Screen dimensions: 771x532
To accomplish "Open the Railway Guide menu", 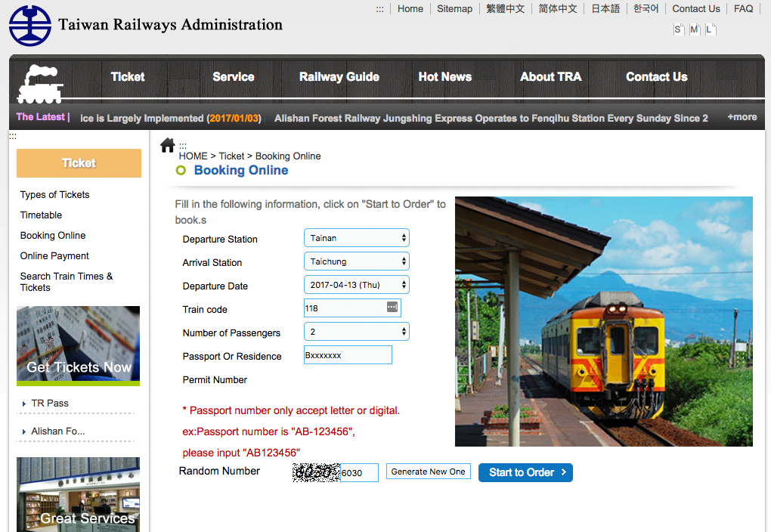I will point(339,77).
